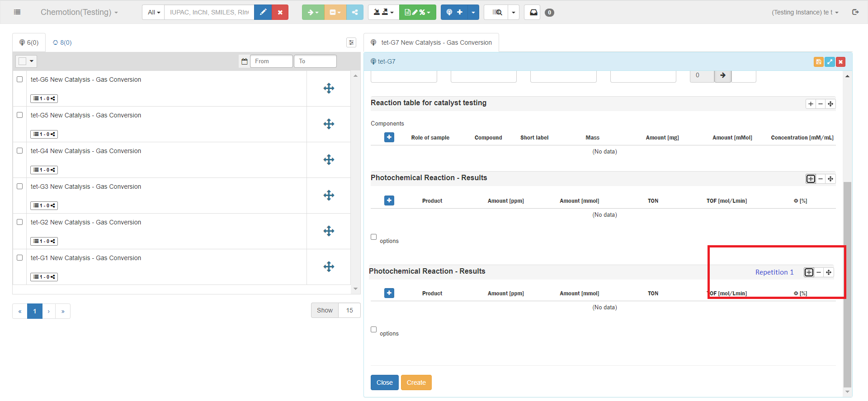Add product row in first Results table
The width and height of the screenshot is (868, 401).
coord(389,200)
